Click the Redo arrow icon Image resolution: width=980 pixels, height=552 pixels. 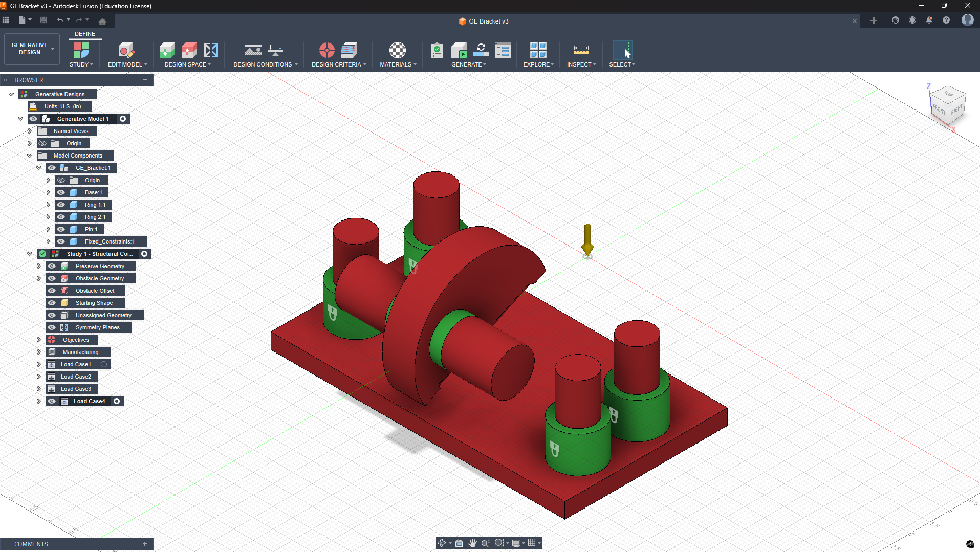click(x=79, y=20)
